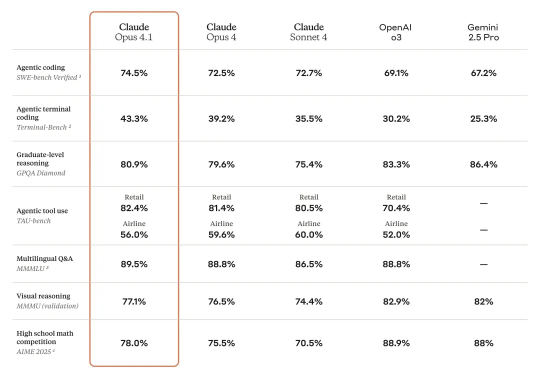Select the MMMU (validation) label
Viewport: 540px width, 372px height.
point(47,306)
